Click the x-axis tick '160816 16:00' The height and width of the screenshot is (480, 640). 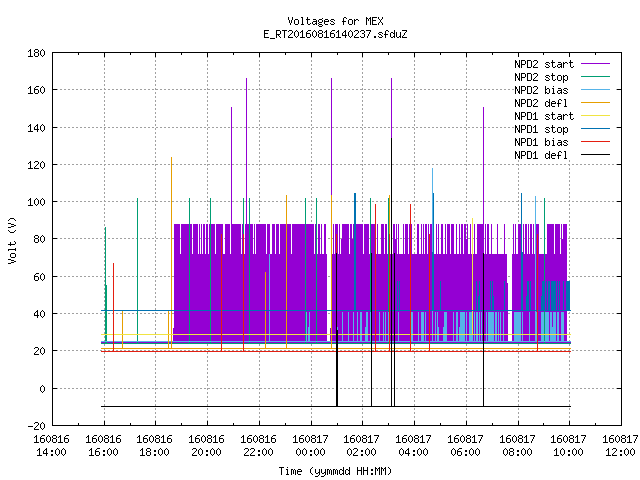(104, 446)
